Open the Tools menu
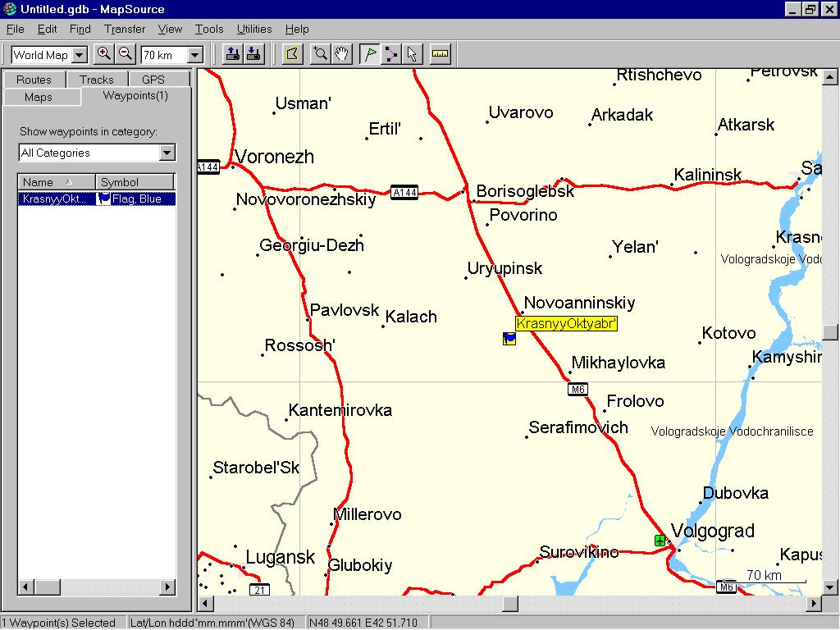Viewport: 840px width, 630px height. point(209,29)
